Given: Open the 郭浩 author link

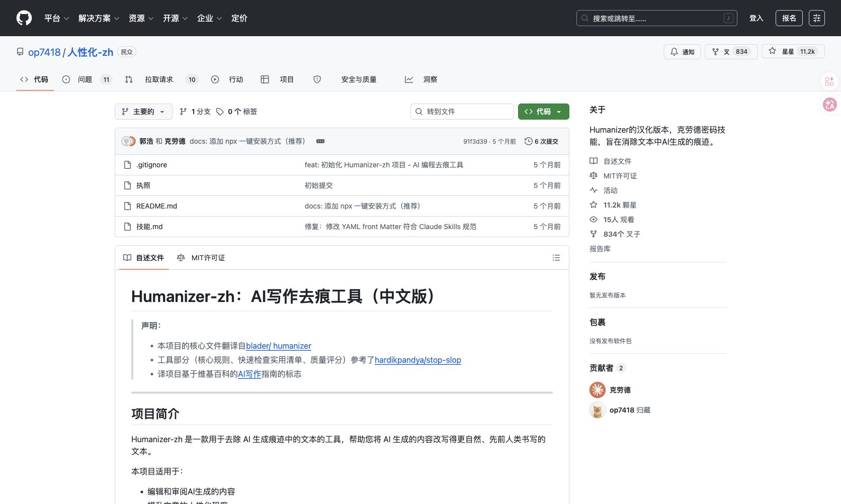Looking at the screenshot, I should coord(146,141).
